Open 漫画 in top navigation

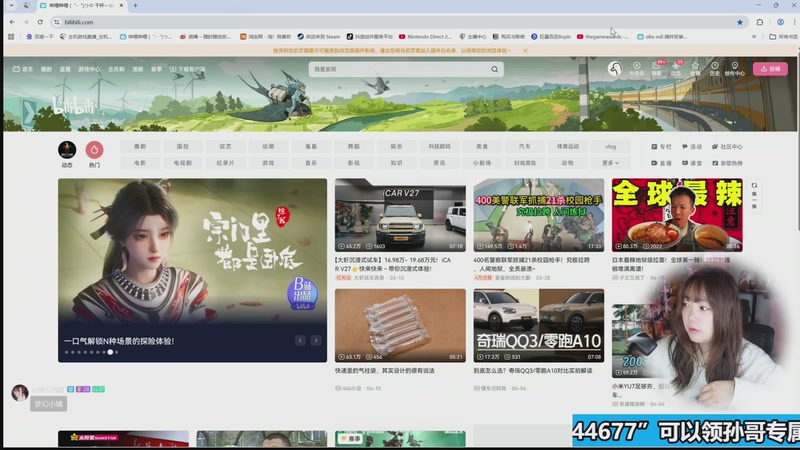point(138,69)
